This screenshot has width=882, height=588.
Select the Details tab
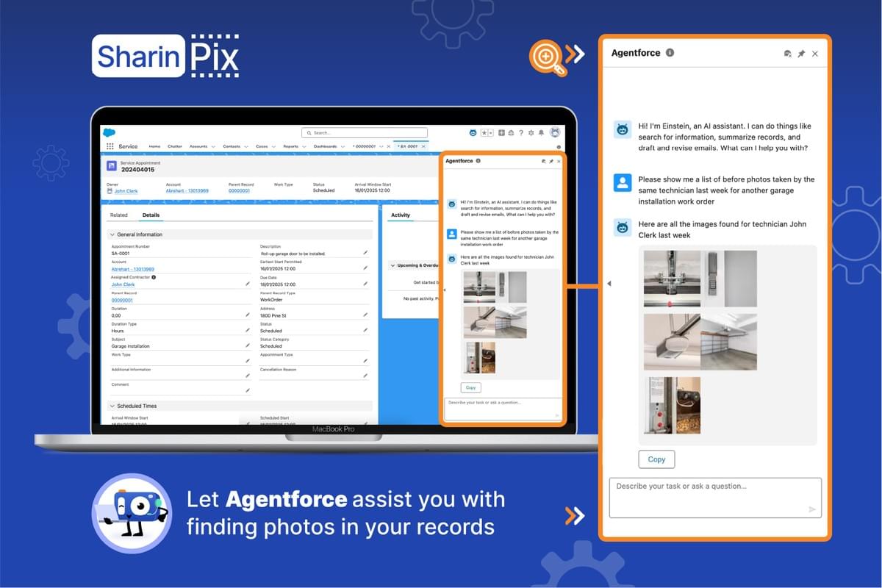(x=151, y=215)
